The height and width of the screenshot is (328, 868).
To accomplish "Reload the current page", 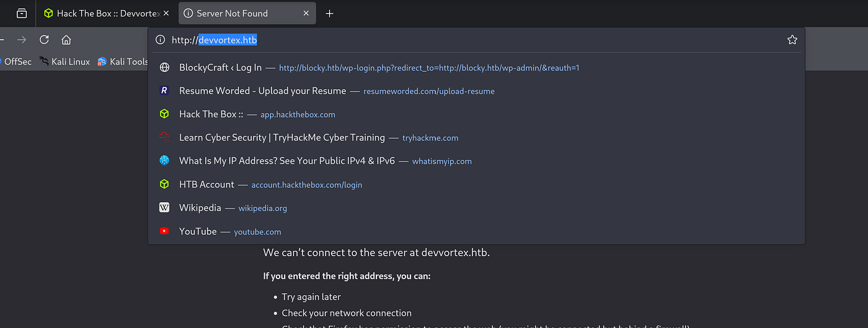I will 44,40.
